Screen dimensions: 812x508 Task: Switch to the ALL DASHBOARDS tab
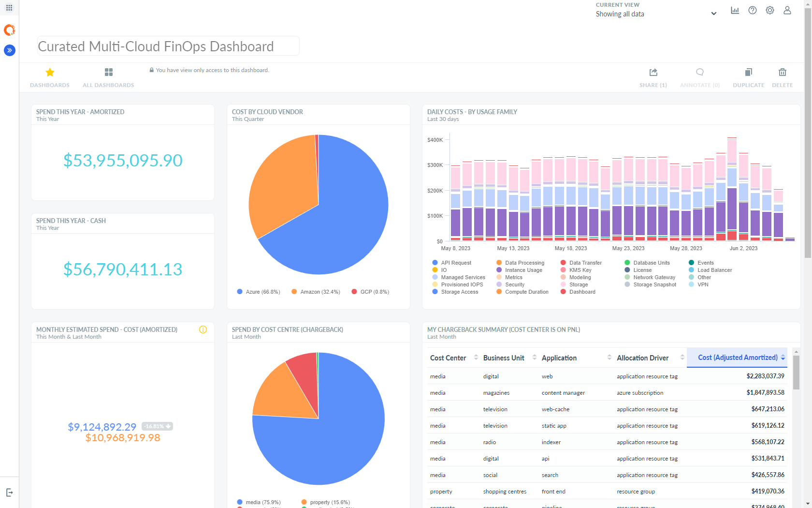(x=108, y=77)
